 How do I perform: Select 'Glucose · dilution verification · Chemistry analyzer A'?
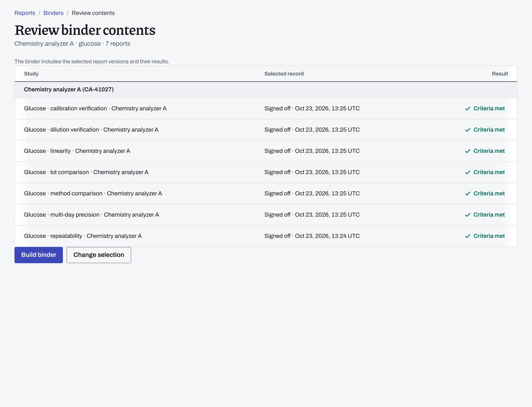(91, 130)
